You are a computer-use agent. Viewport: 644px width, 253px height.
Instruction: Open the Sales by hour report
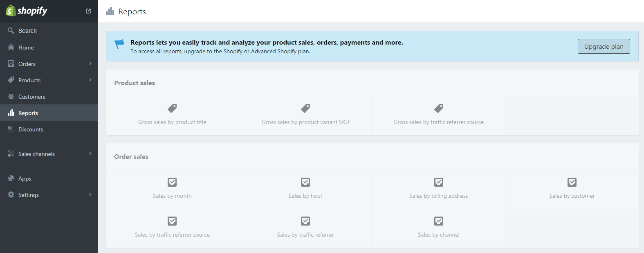click(x=305, y=189)
